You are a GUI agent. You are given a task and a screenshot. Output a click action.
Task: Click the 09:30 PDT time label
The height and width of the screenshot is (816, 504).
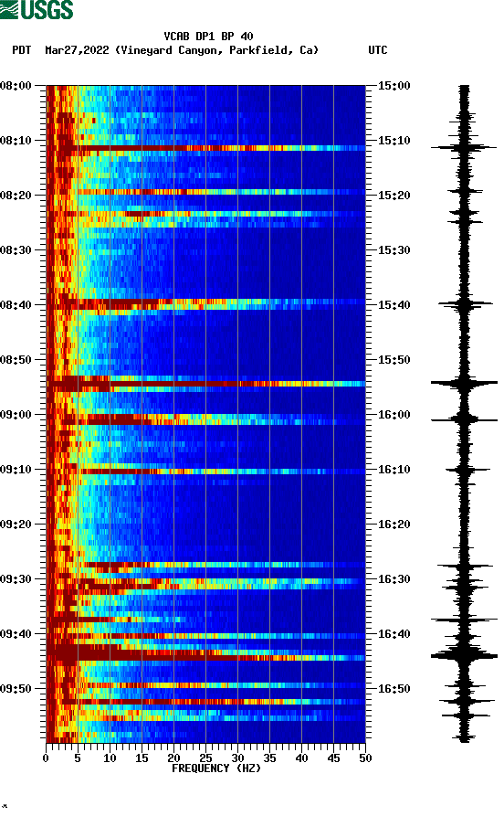click(x=16, y=579)
